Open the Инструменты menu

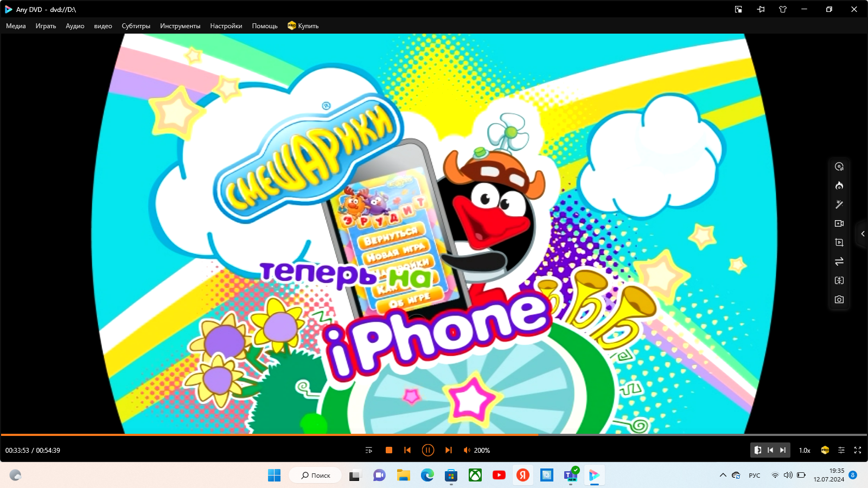pyautogui.click(x=180, y=26)
